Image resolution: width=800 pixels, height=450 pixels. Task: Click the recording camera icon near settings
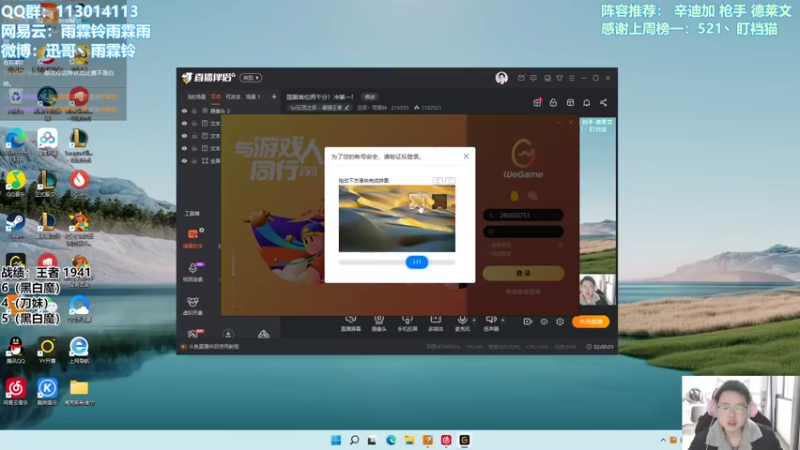click(528, 321)
